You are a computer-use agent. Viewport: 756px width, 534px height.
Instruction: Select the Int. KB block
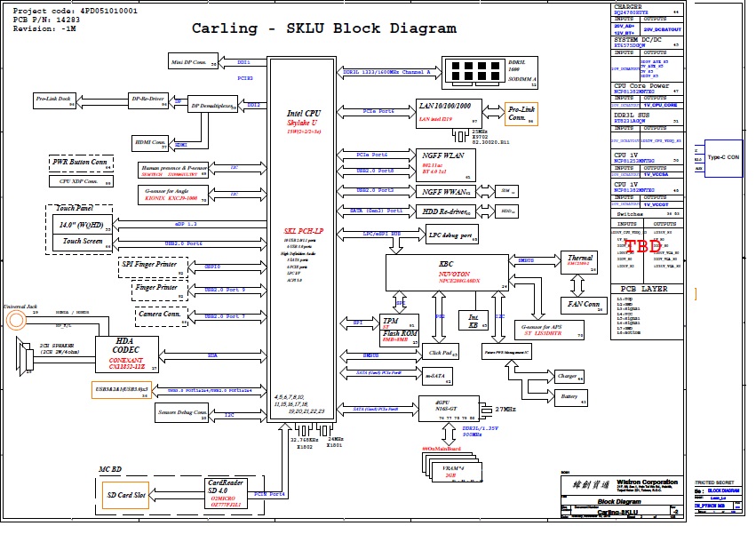[473, 321]
